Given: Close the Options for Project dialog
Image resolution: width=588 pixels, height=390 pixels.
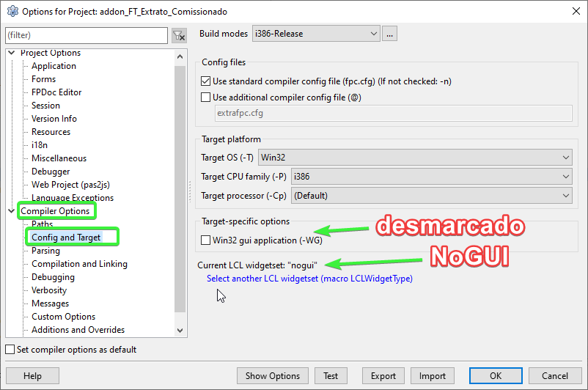Looking at the screenshot, I should [x=576, y=11].
